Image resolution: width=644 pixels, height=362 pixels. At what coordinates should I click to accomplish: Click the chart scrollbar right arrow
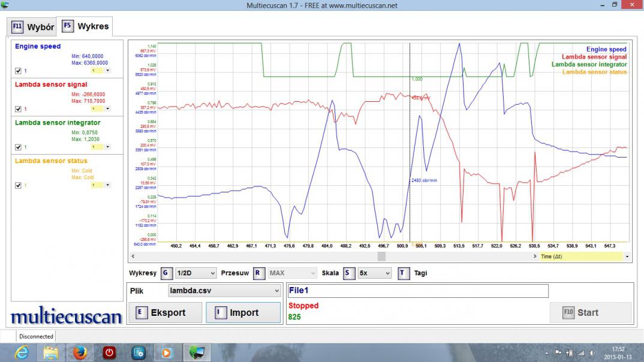click(x=535, y=256)
